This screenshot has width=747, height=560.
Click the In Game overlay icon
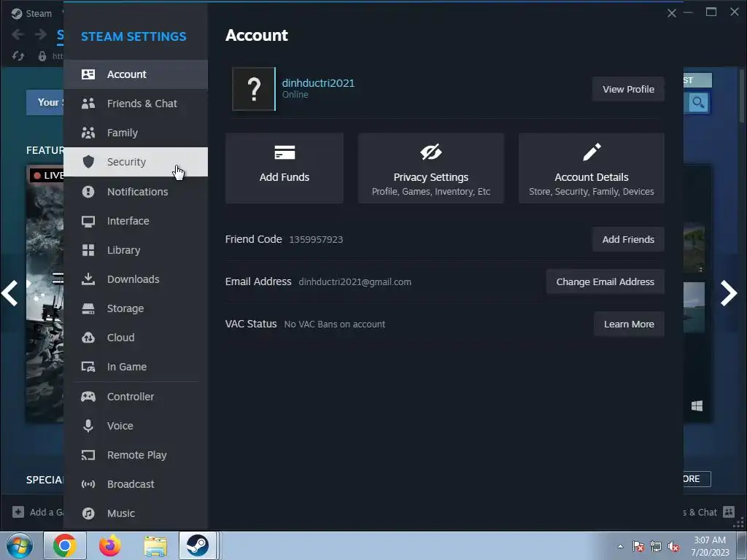click(x=88, y=367)
